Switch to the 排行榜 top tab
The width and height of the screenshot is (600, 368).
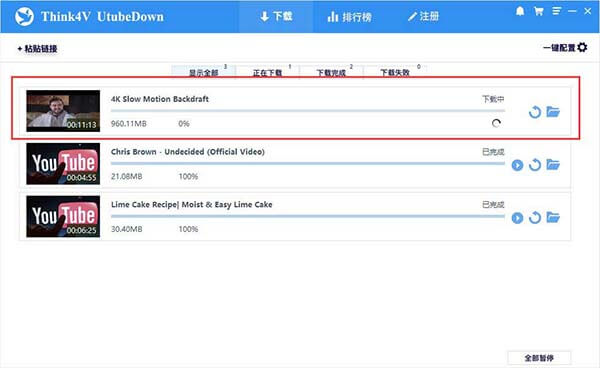[x=349, y=17]
